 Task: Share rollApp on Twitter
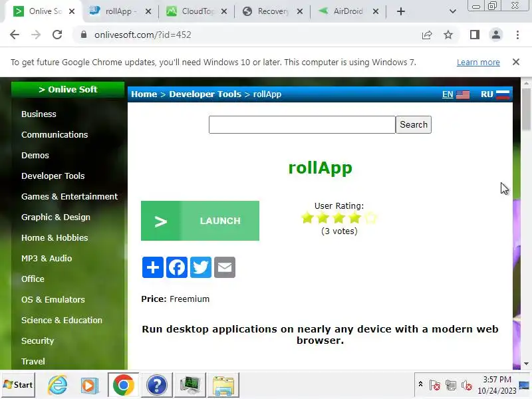[x=201, y=267]
